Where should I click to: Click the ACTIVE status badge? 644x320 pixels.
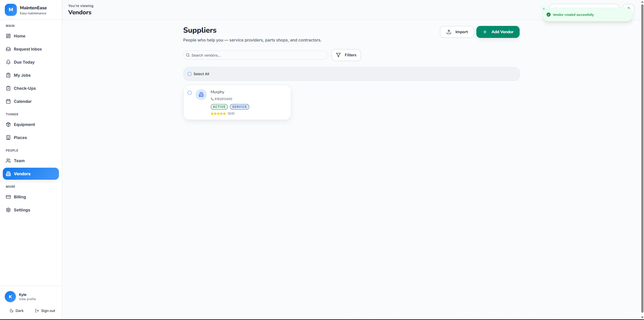(x=219, y=107)
